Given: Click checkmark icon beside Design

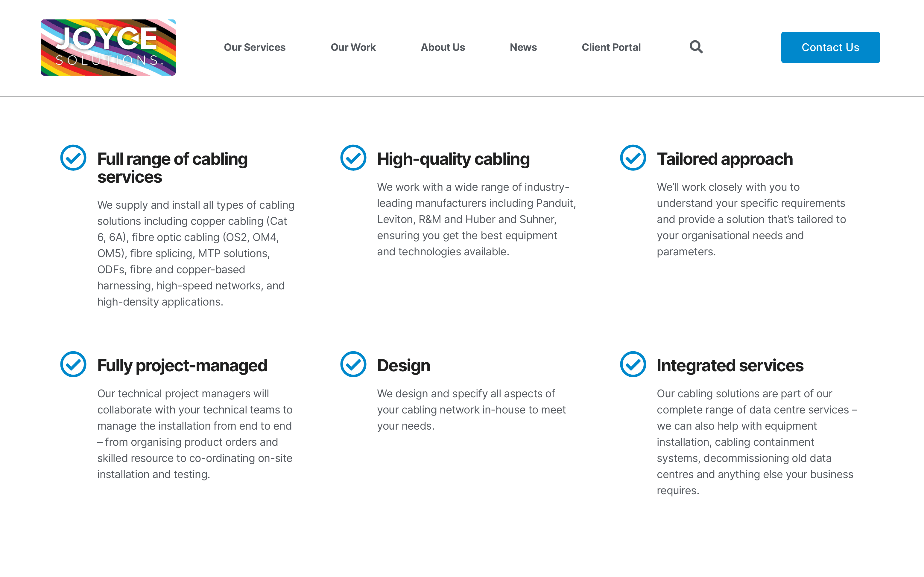Looking at the screenshot, I should click(353, 364).
